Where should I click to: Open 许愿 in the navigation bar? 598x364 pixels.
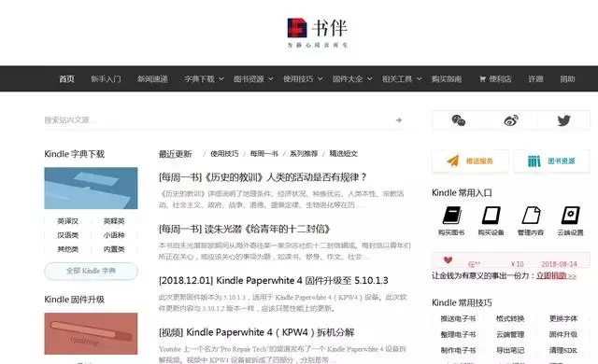click(x=535, y=79)
